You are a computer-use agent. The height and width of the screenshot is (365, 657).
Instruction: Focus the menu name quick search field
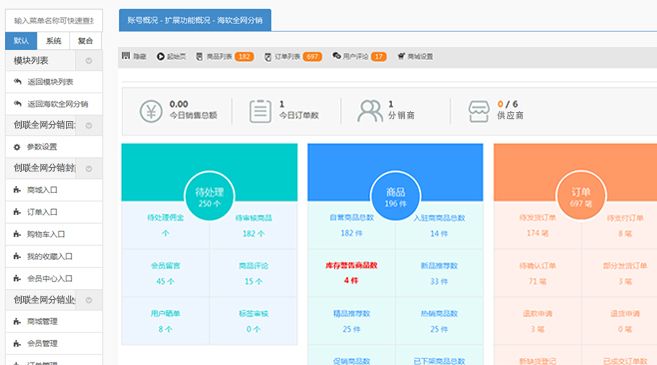(54, 20)
